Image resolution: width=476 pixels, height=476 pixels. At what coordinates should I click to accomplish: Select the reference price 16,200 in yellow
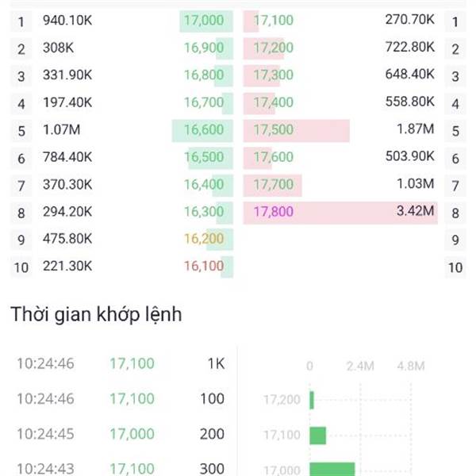[x=204, y=239]
